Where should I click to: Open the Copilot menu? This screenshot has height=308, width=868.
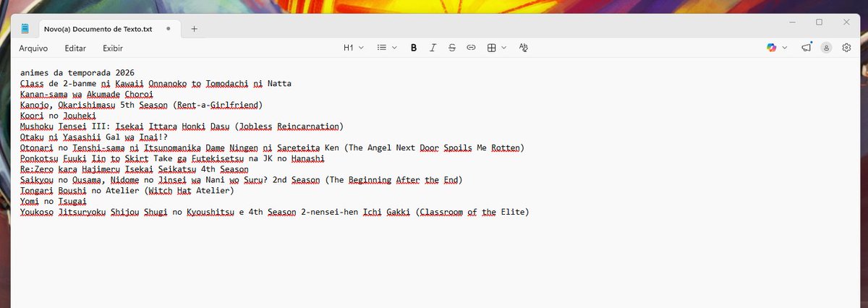pos(772,48)
